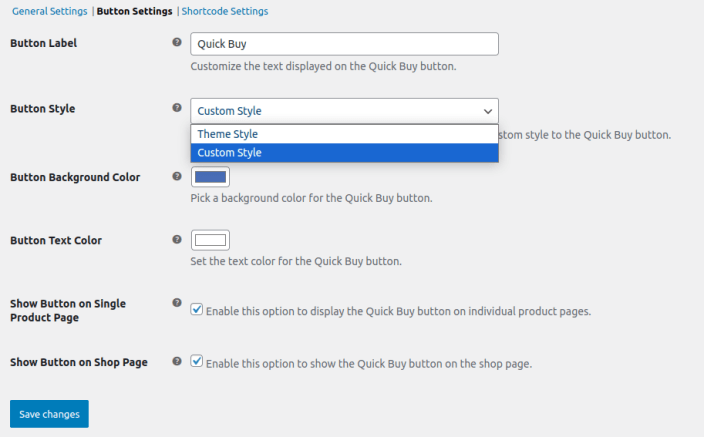Screen dimensions: 704x437
Task: Select the Button Settings tab
Action: click(x=134, y=11)
